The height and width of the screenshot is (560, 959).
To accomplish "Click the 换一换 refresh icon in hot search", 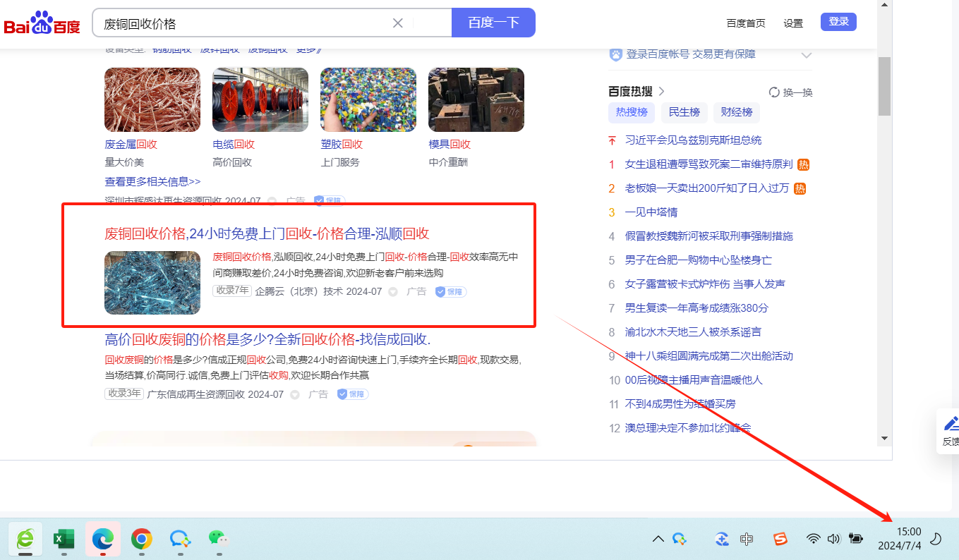I will 774,92.
